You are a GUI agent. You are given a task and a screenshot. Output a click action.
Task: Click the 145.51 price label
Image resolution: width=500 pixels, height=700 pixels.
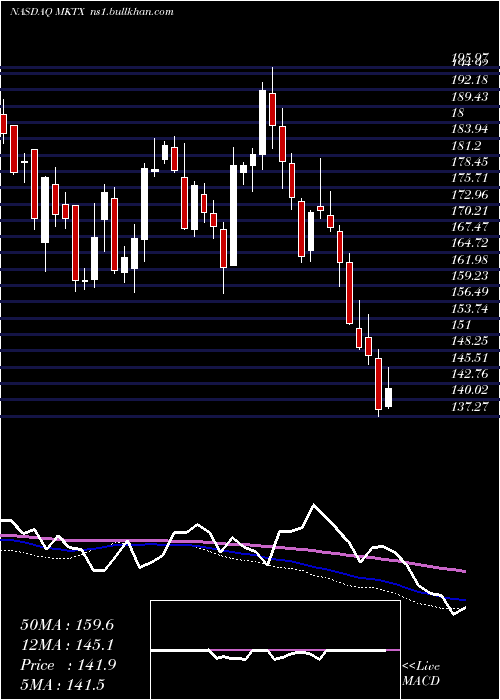coord(470,357)
